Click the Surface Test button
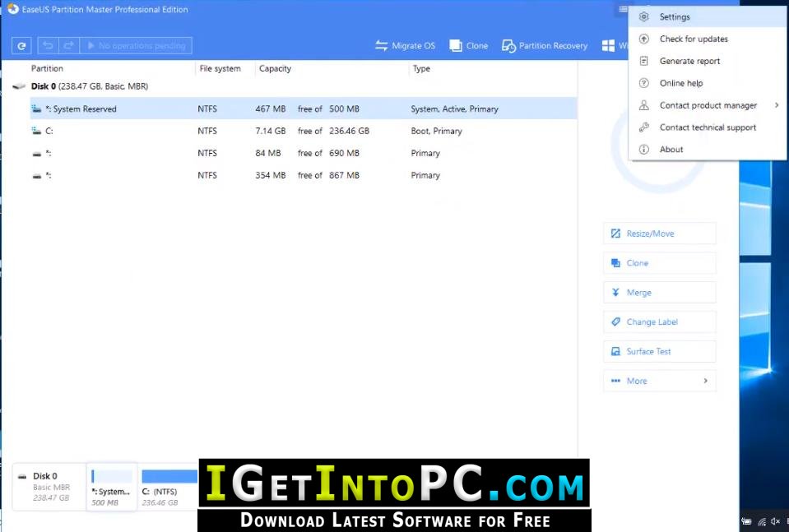 (x=660, y=352)
